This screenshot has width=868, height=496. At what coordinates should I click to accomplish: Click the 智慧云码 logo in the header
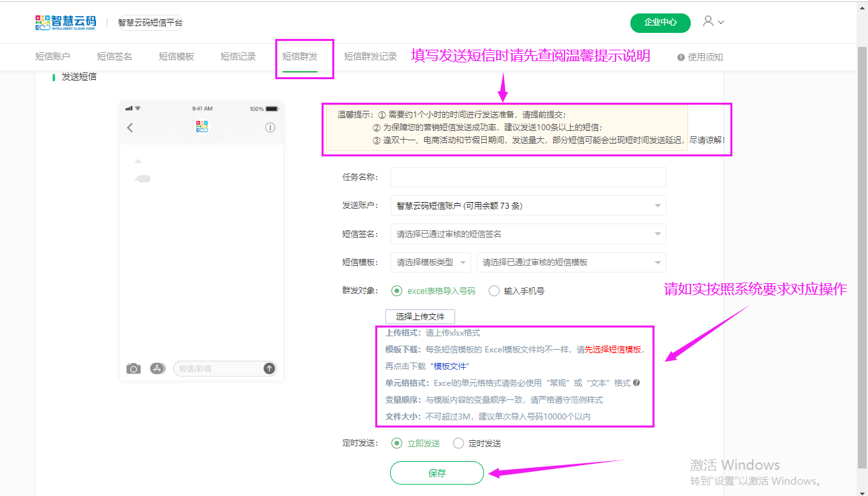point(65,22)
